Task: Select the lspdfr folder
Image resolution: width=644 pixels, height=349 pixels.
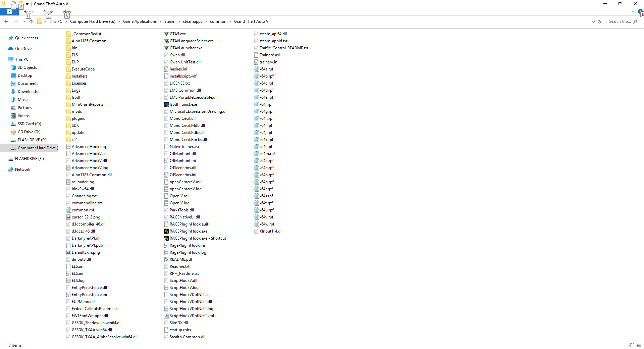Action: (74, 97)
